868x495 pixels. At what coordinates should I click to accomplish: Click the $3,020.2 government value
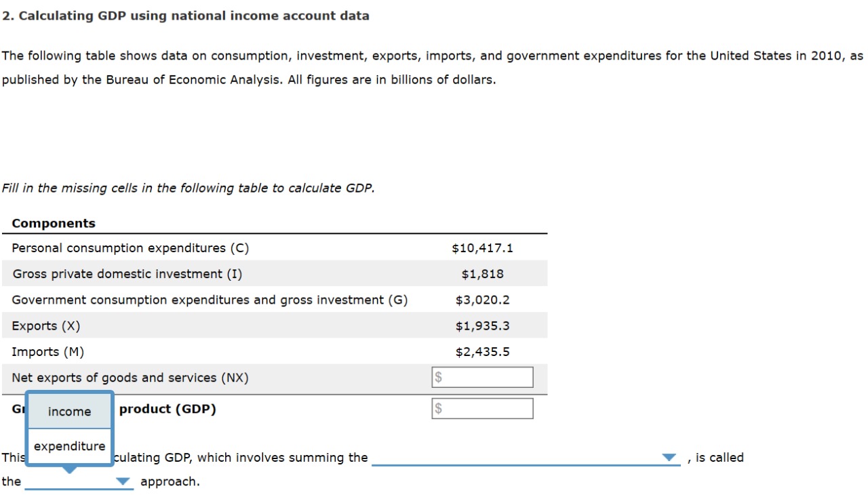[483, 300]
